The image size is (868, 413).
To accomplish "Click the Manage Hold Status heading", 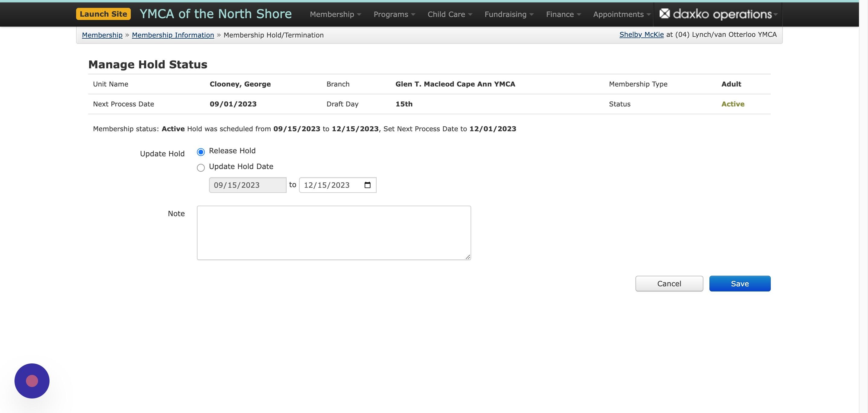I will 148,64.
